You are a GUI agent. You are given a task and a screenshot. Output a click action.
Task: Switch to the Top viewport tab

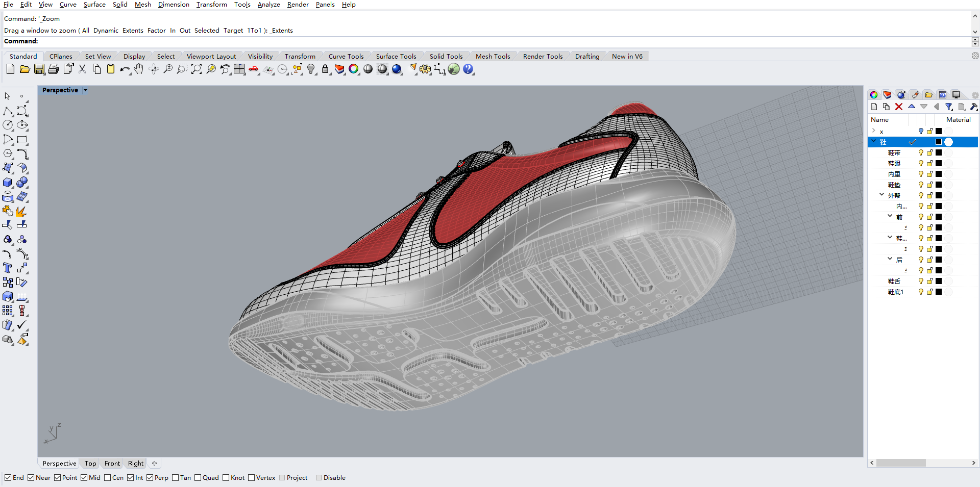[90, 463]
